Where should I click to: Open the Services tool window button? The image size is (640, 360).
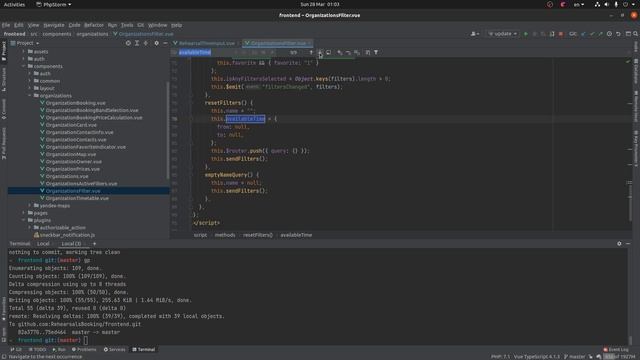point(115,349)
